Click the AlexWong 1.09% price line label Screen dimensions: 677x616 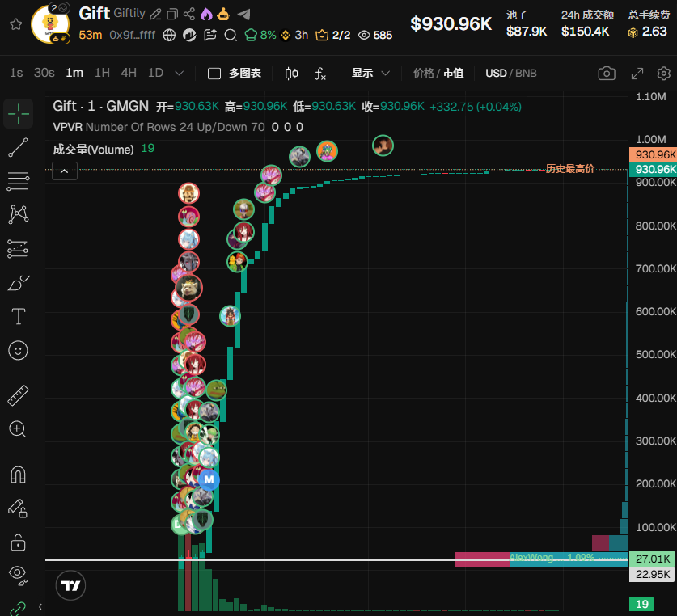pyautogui.click(x=552, y=557)
